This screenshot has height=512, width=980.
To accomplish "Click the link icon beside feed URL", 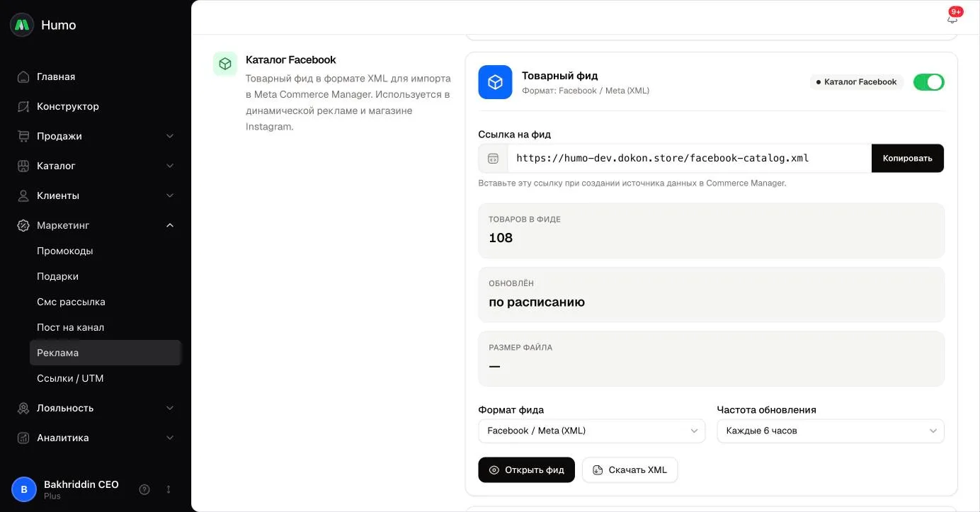I will [x=493, y=158].
